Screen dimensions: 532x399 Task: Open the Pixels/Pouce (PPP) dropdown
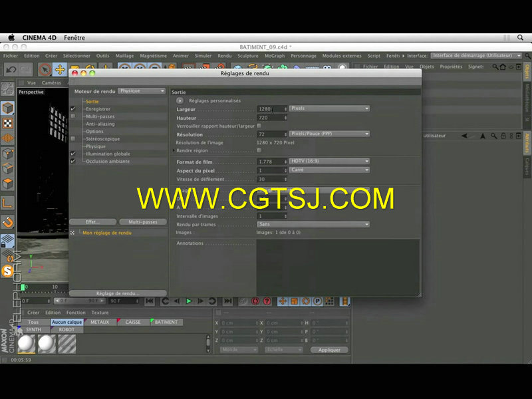(329, 134)
